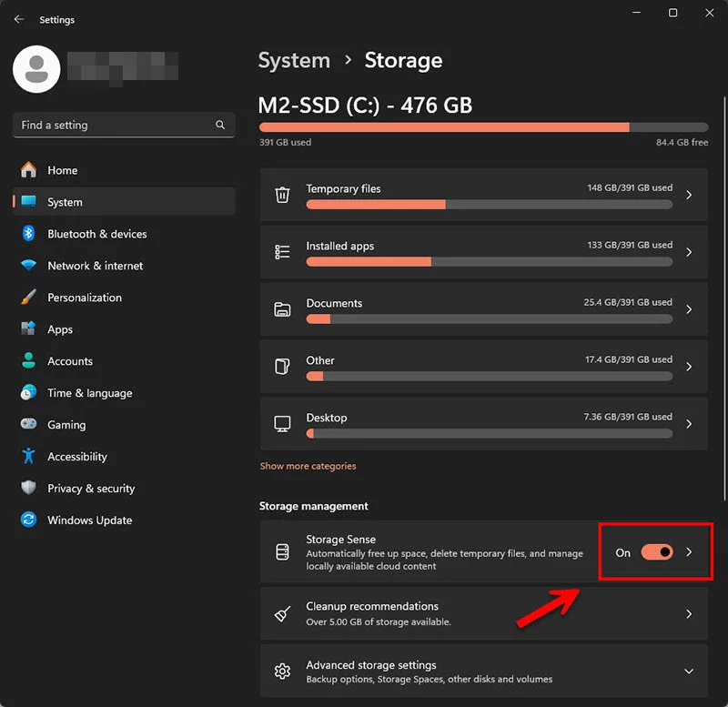Click the Bluetooth icon in sidebar

pos(29,234)
